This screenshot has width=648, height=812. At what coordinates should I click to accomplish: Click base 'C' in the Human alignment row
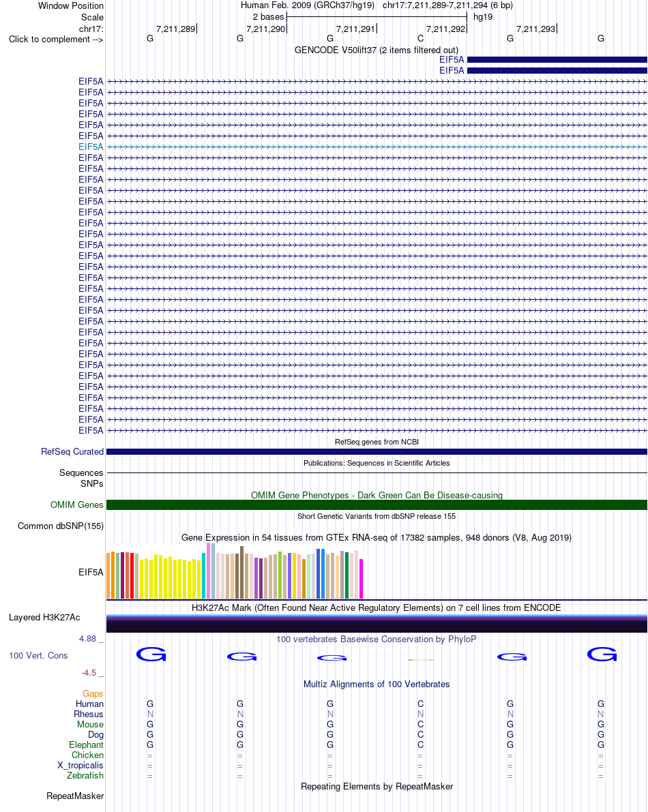pos(421,704)
